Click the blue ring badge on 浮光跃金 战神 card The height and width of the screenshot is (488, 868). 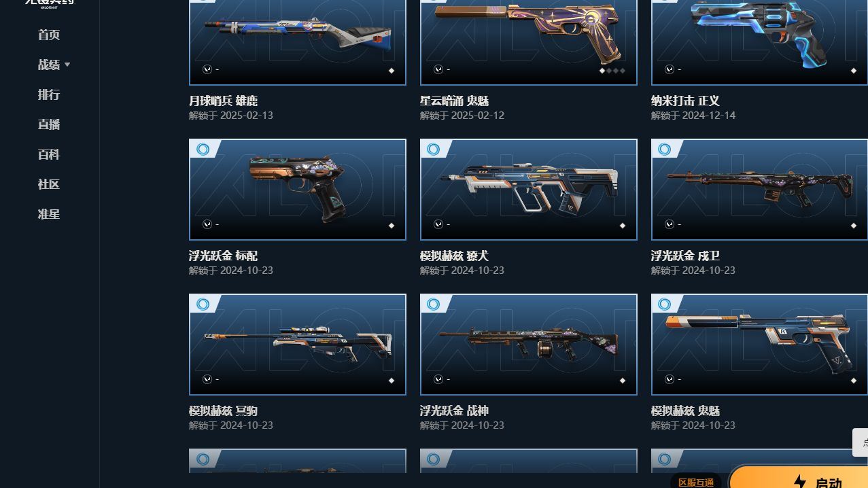[434, 304]
